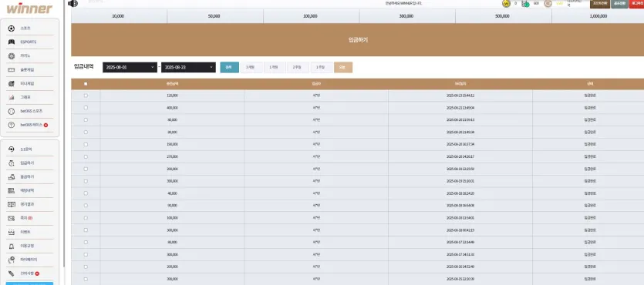
Task: Click the gold W coin icon
Action: pyautogui.click(x=506, y=3)
